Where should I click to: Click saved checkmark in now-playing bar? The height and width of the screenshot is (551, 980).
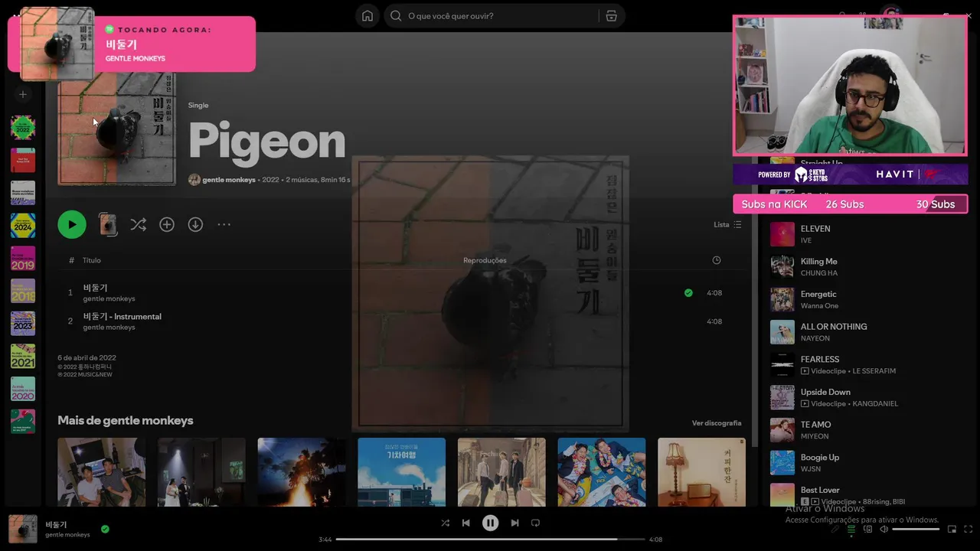coord(105,529)
